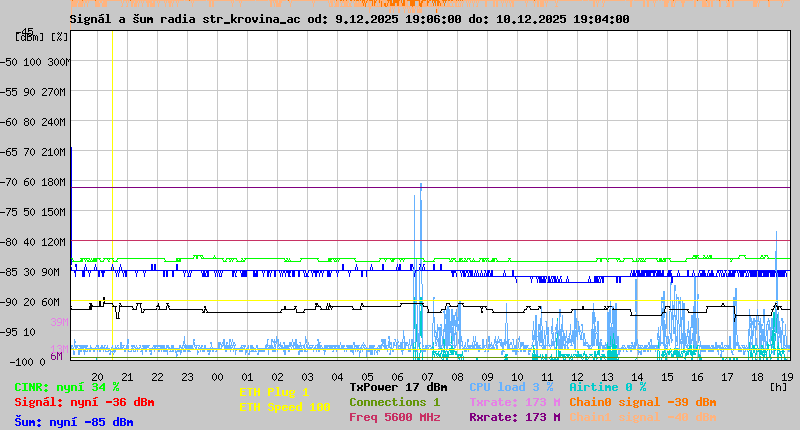Screen dimensions: 800x430
Task: Click the 'Freq 5600 MHz' legend entry
Action: point(394,417)
